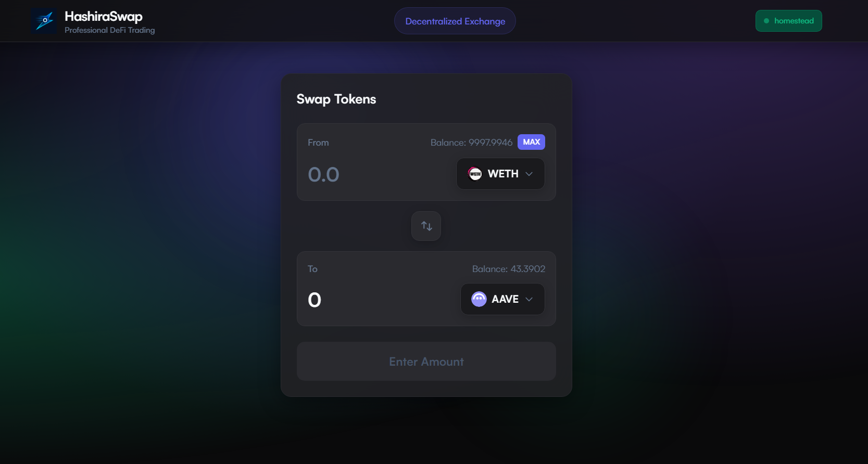Click the MAX balance button
868x464 pixels.
[x=531, y=142]
